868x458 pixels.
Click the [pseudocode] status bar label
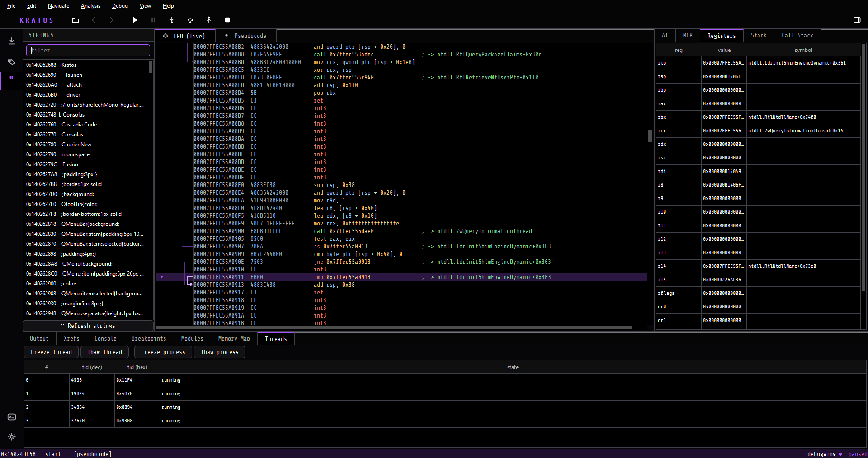point(93,454)
